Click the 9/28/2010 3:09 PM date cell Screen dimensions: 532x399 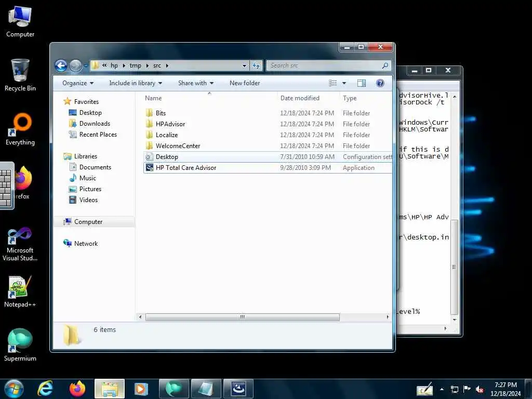pyautogui.click(x=305, y=168)
